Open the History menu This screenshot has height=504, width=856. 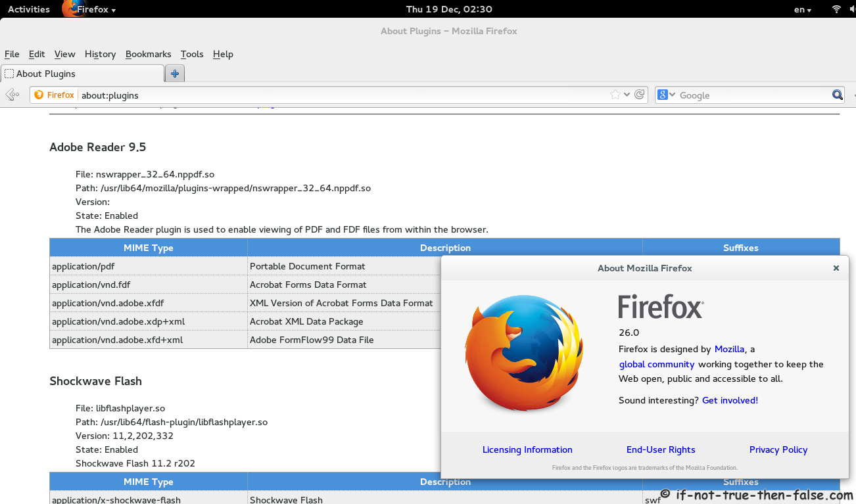[x=100, y=54]
